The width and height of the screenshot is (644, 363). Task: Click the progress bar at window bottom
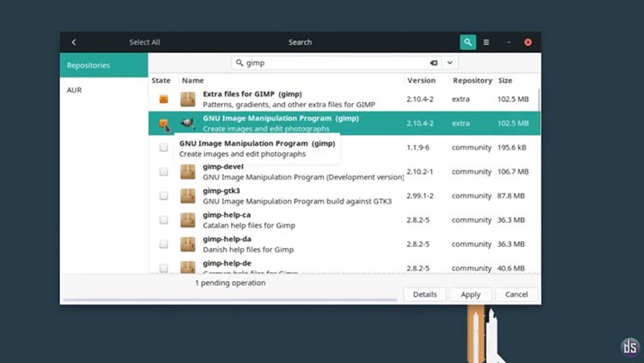pyautogui.click(x=230, y=300)
